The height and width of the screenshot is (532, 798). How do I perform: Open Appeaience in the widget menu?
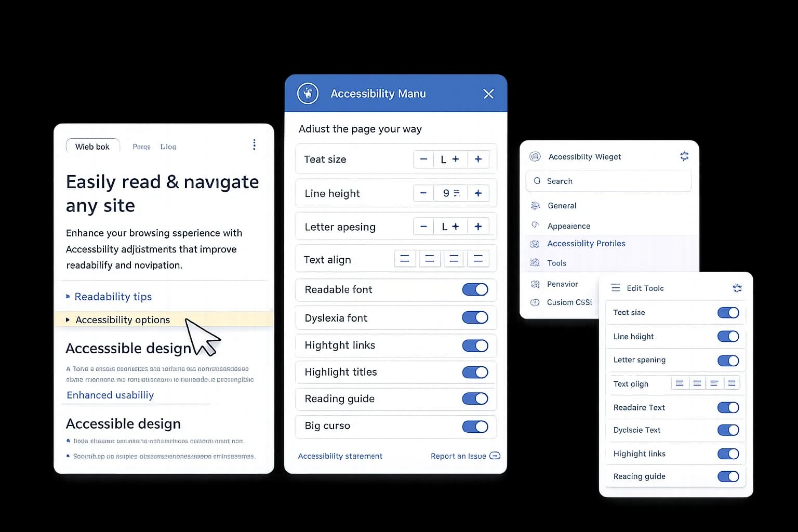(x=569, y=226)
